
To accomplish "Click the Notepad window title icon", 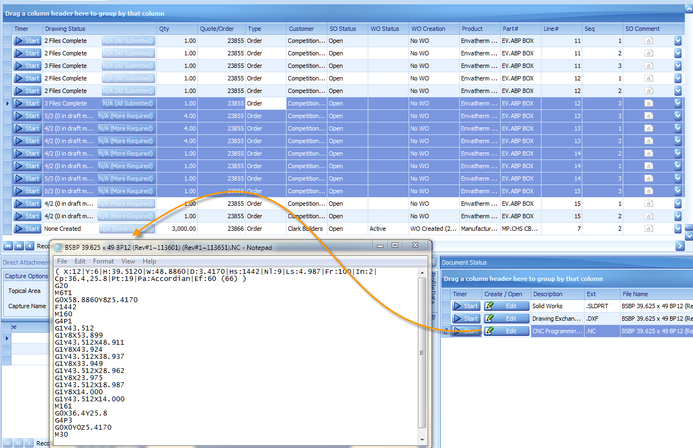I will pyautogui.click(x=58, y=247).
